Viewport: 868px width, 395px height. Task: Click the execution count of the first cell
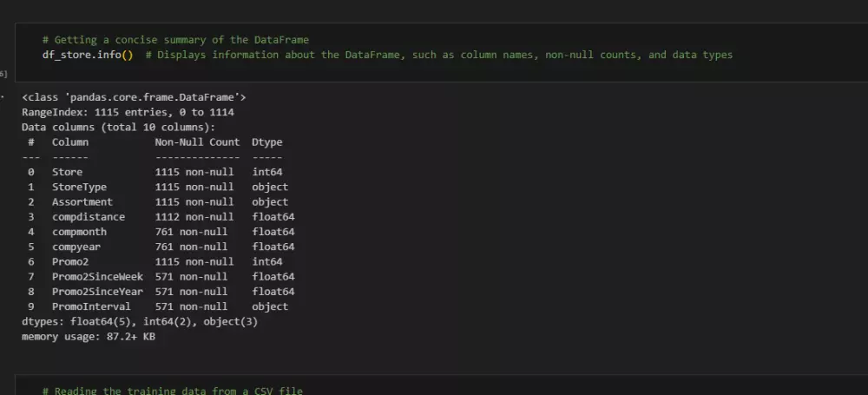point(4,75)
